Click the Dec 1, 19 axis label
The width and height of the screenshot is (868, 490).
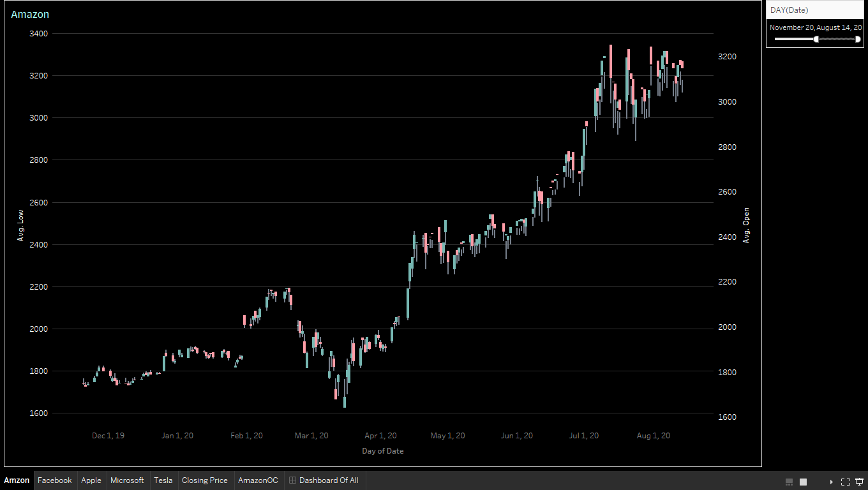click(108, 436)
